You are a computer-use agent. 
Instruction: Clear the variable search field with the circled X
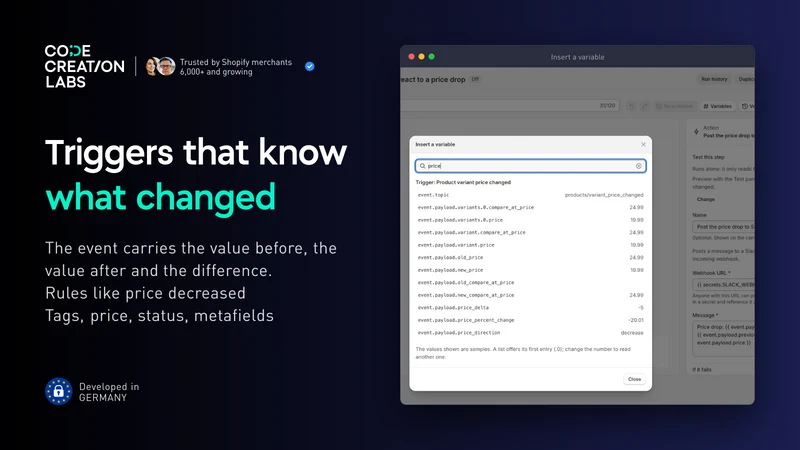click(638, 166)
